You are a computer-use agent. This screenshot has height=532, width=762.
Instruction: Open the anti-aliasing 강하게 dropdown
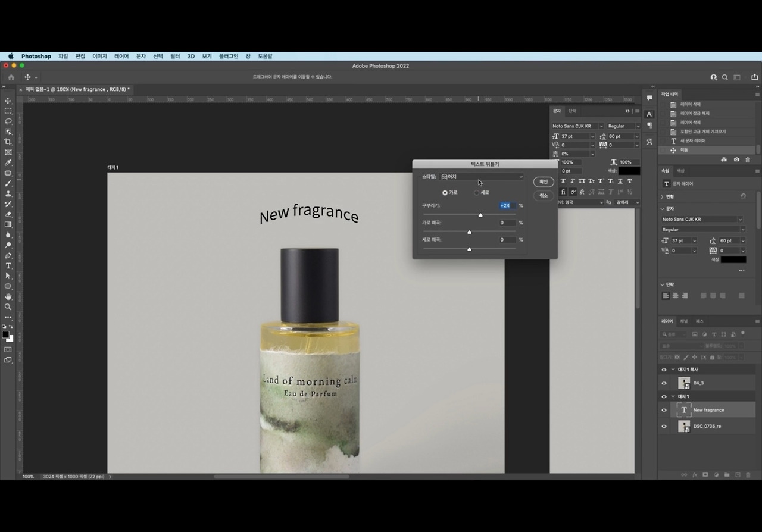pyautogui.click(x=627, y=202)
